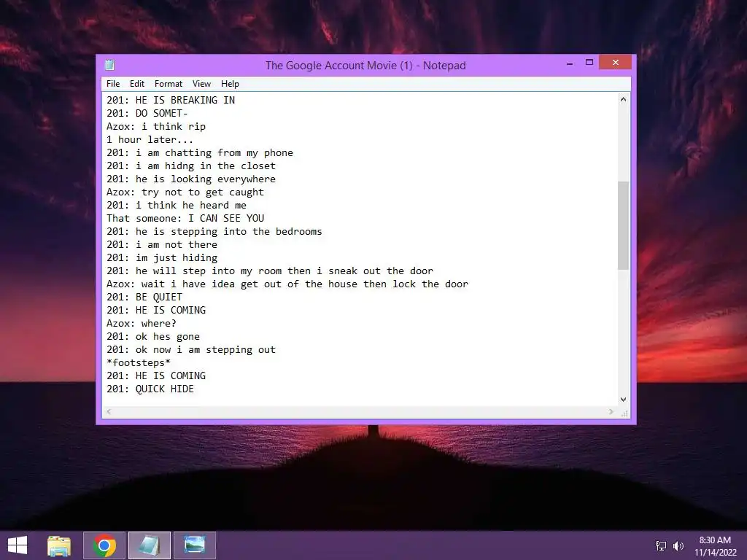Minimize the Notepad window
The width and height of the screenshot is (747, 560).
[570, 63]
